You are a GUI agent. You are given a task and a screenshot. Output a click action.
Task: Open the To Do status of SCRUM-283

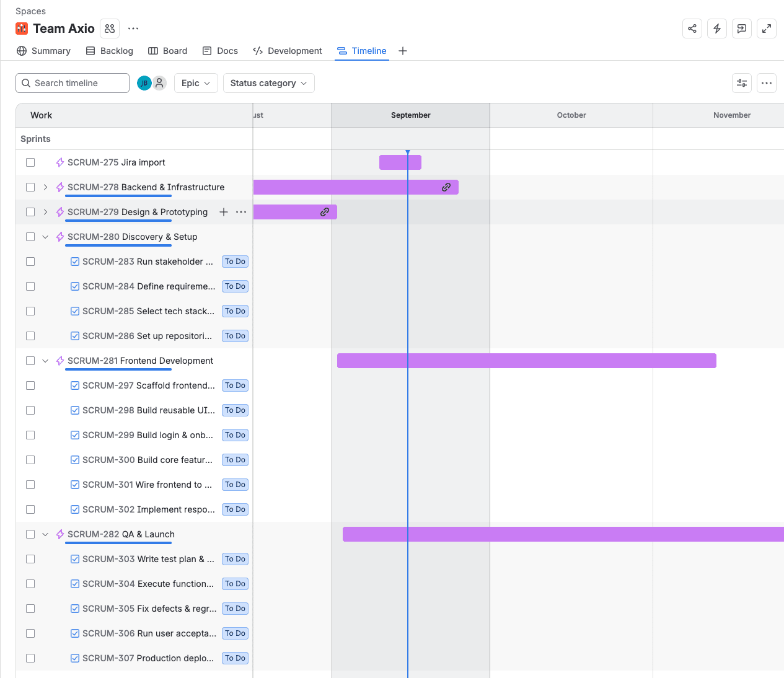click(236, 262)
